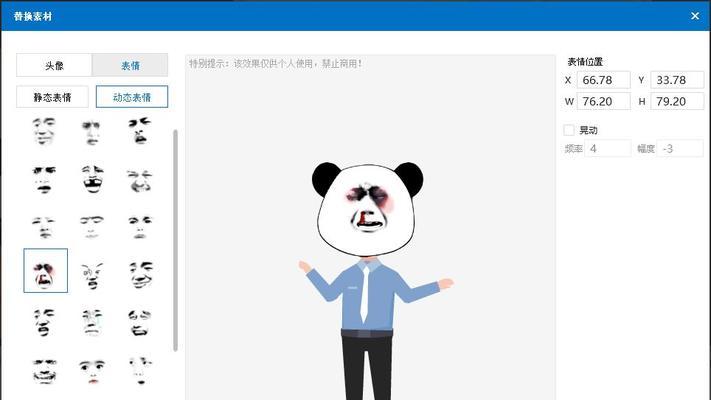Click the panda head in preview
This screenshot has height=400, width=711.
pyautogui.click(x=367, y=209)
